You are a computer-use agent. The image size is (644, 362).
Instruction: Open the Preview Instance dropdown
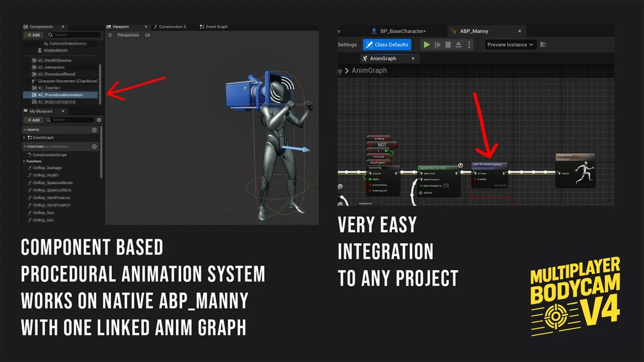[x=510, y=45]
